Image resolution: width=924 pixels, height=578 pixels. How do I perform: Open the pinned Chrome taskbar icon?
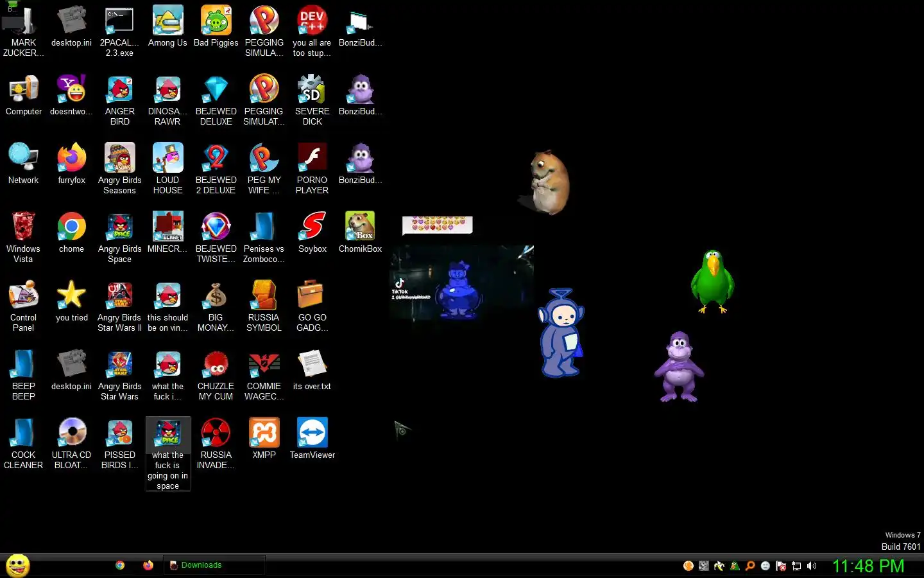coord(120,565)
